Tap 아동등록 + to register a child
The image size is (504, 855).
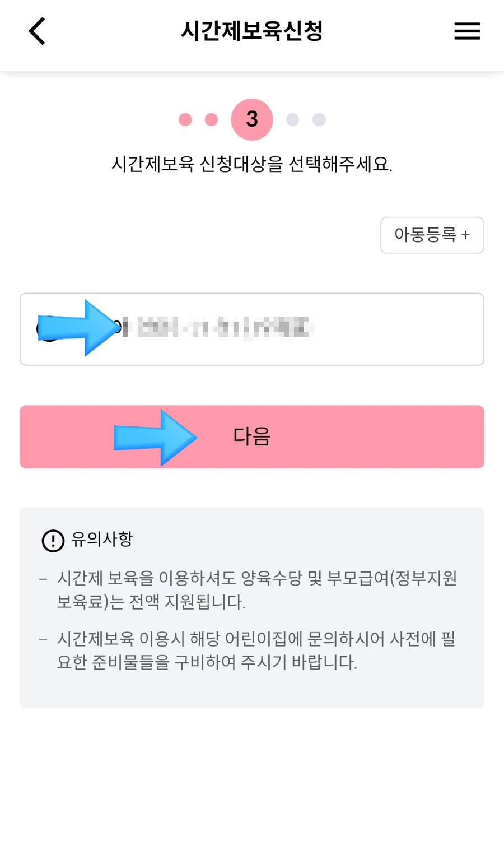(x=432, y=235)
